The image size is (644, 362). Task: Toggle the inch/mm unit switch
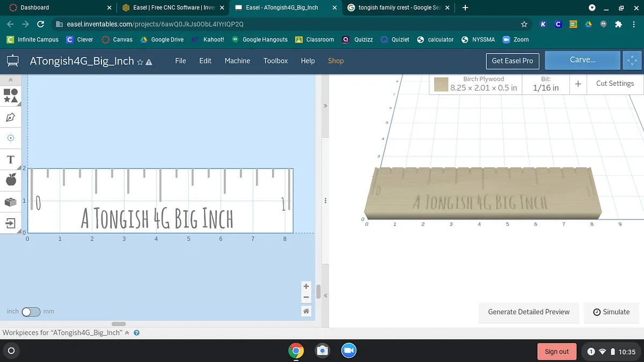(31, 312)
